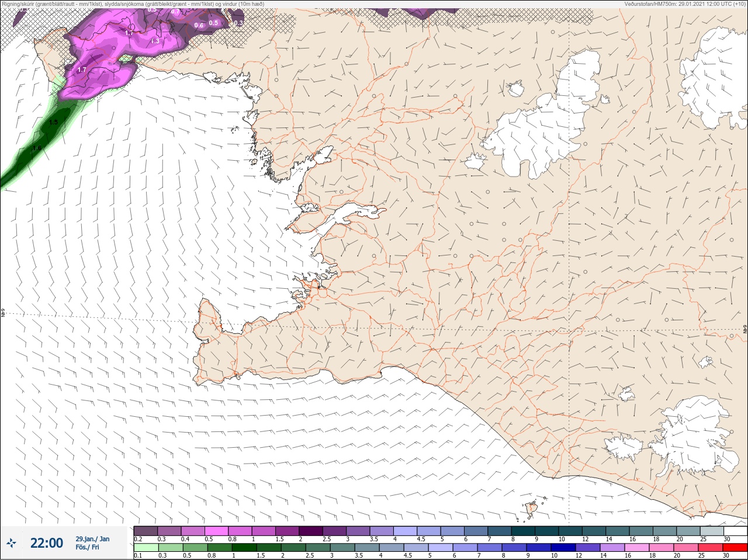The image size is (748, 560).
Task: Select the dark purple snow swatch labeled 2
Action: [311, 530]
